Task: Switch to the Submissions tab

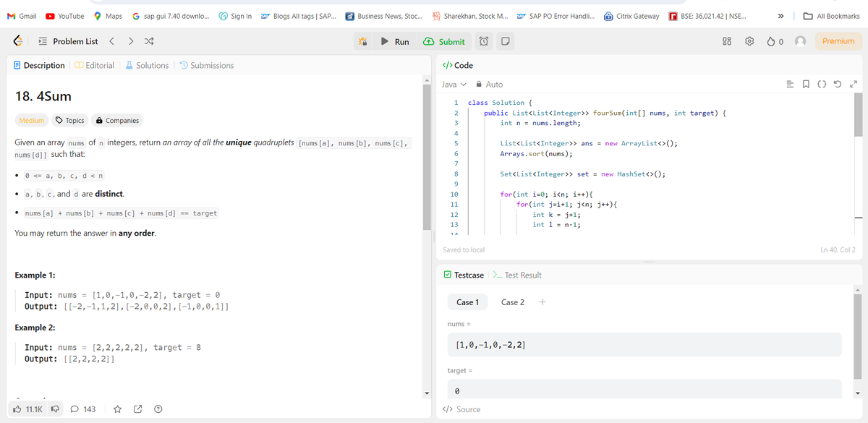Action: [x=207, y=65]
